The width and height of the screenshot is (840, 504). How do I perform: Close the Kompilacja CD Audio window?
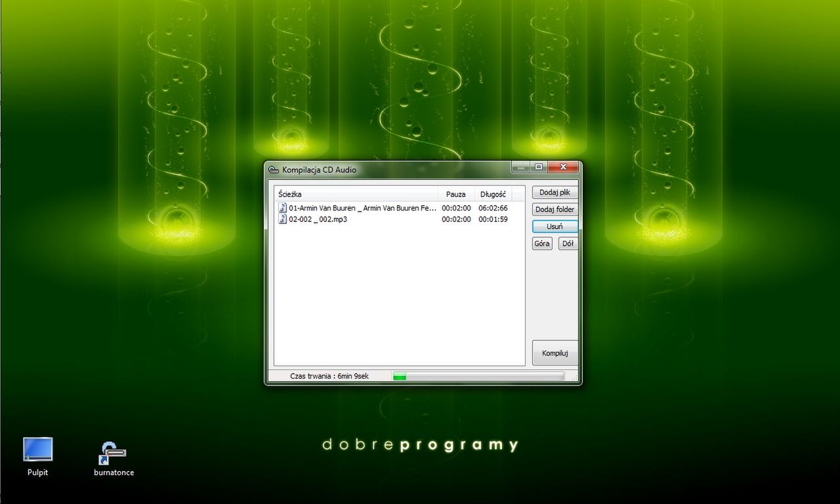pos(563,168)
